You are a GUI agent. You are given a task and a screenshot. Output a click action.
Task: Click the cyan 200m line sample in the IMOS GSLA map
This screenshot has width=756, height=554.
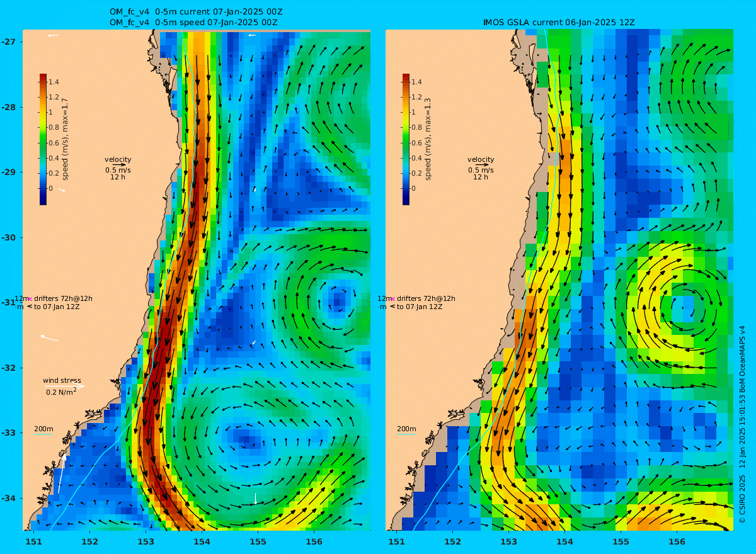pyautogui.click(x=405, y=434)
